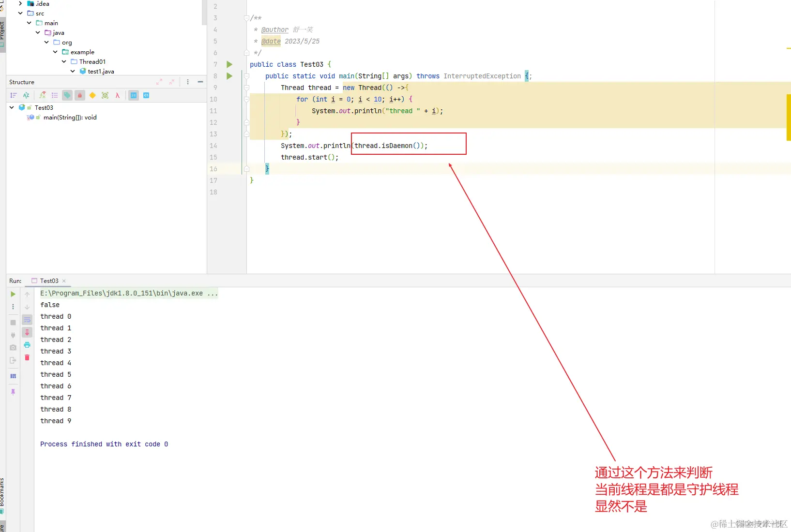Click the Navigate from Source icon in Structure
The height and width of the screenshot is (532, 791).
point(146,95)
